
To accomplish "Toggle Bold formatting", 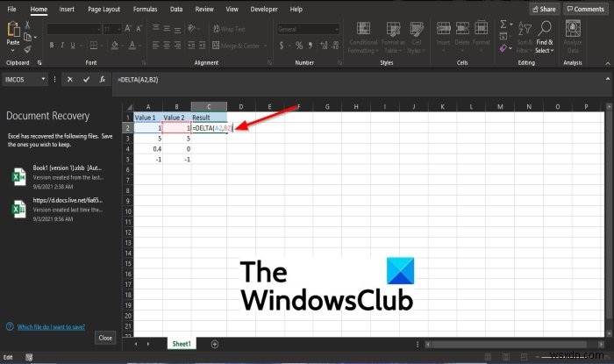I will click(52, 46).
